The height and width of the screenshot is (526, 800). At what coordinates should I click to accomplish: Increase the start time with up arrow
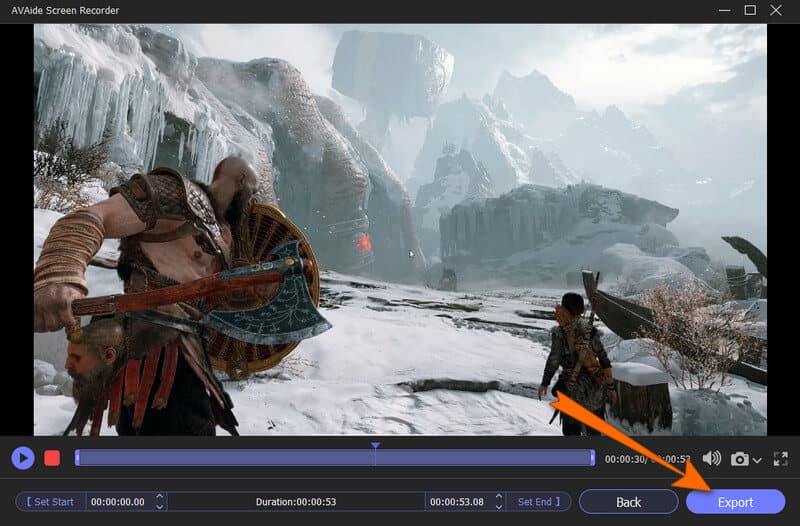click(160, 496)
